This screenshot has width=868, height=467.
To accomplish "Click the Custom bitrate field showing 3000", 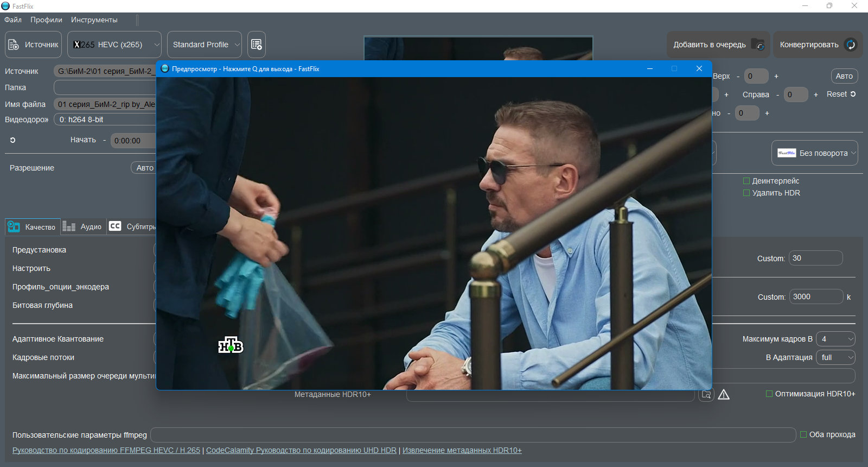I will click(x=816, y=296).
